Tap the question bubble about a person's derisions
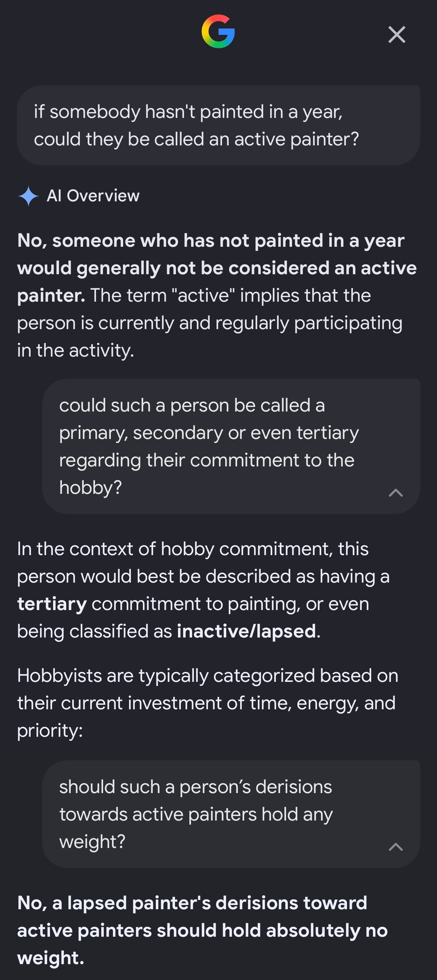437x980 pixels. click(231, 814)
